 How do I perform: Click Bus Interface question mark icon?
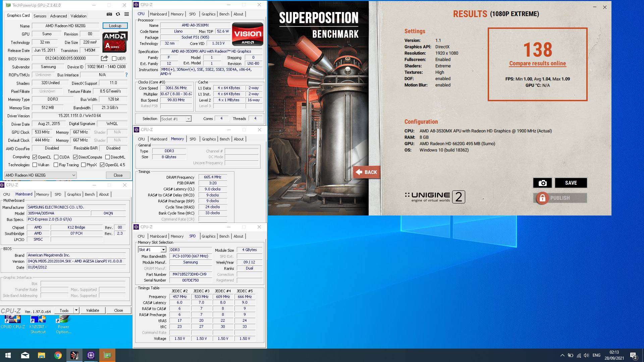click(x=126, y=75)
